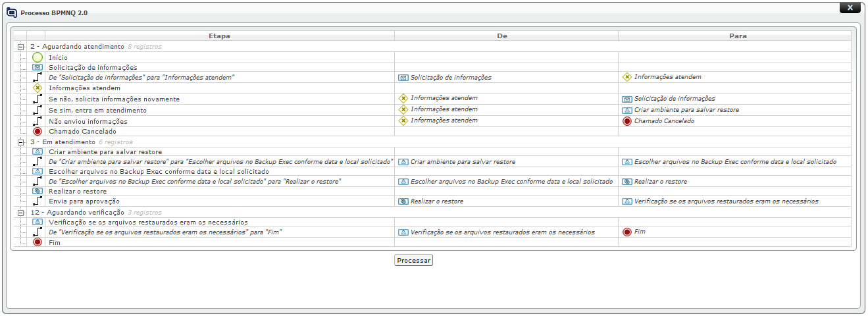
Task: Select the Se sim, entra em atendimento row
Action: (x=97, y=110)
